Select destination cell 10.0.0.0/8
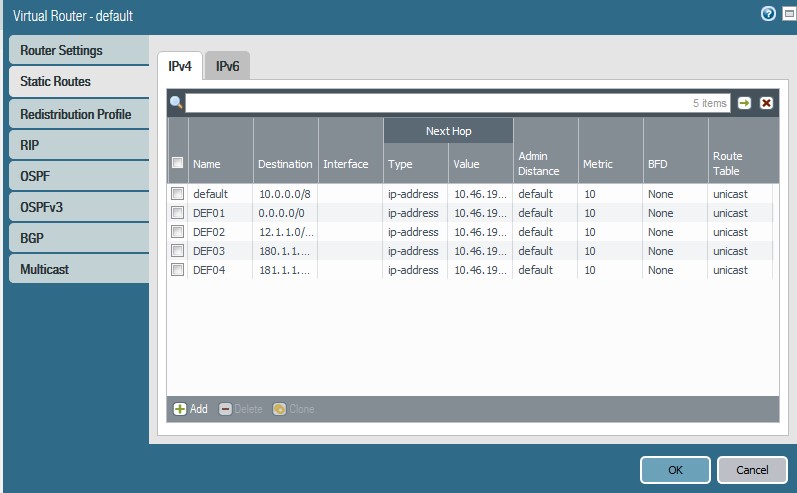 [x=285, y=194]
